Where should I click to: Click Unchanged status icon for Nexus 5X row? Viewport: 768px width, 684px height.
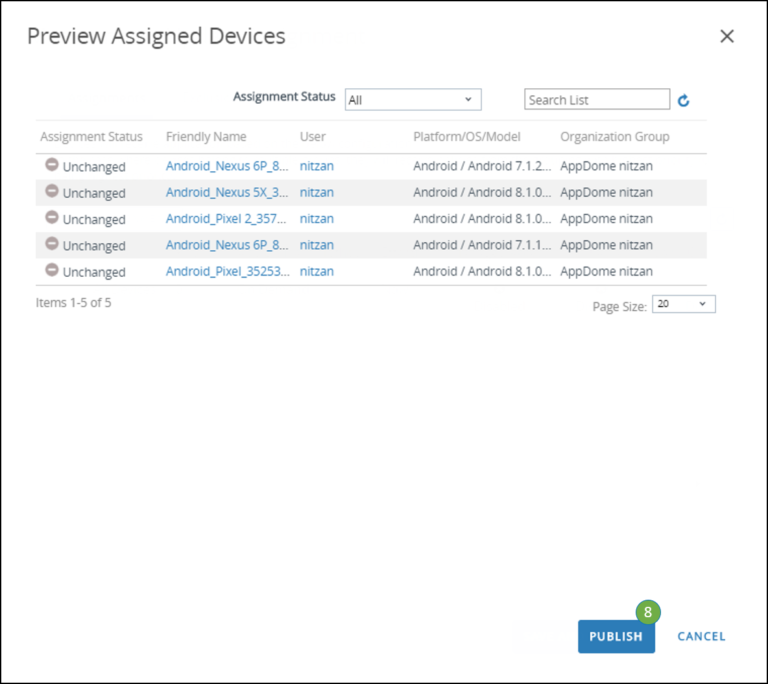pyautogui.click(x=52, y=191)
